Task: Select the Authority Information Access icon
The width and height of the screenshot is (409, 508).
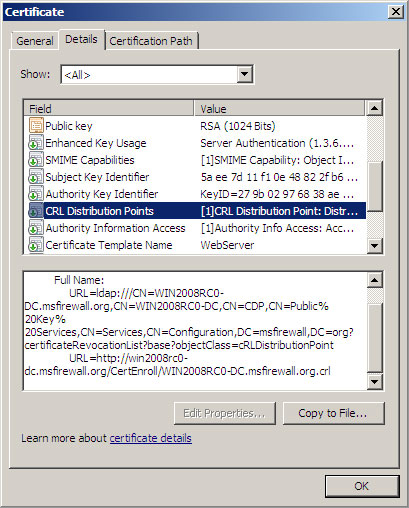Action: point(36,228)
